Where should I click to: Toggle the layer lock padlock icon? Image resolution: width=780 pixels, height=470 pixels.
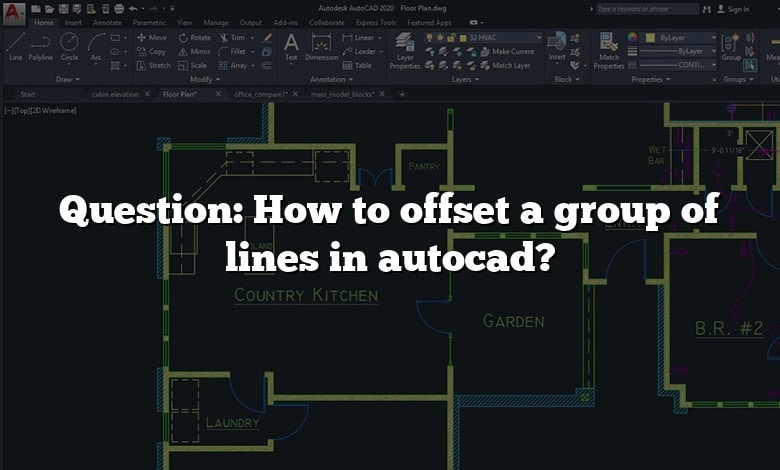coord(453,37)
